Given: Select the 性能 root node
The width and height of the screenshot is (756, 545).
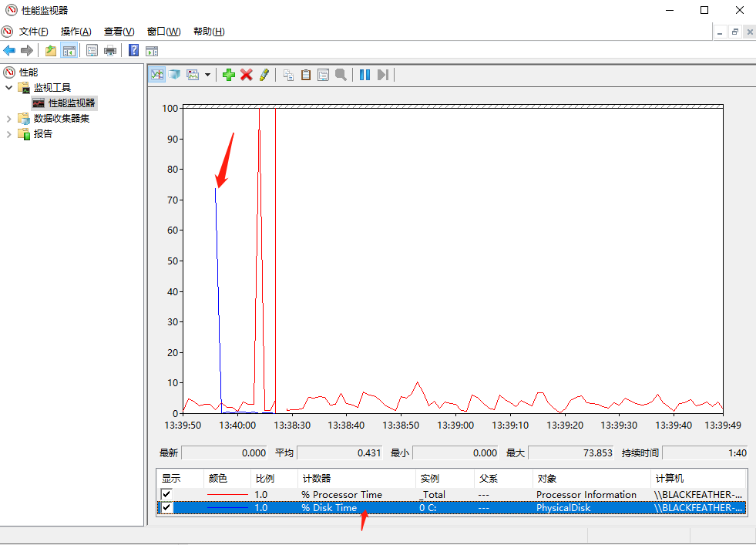Looking at the screenshot, I should click(29, 72).
